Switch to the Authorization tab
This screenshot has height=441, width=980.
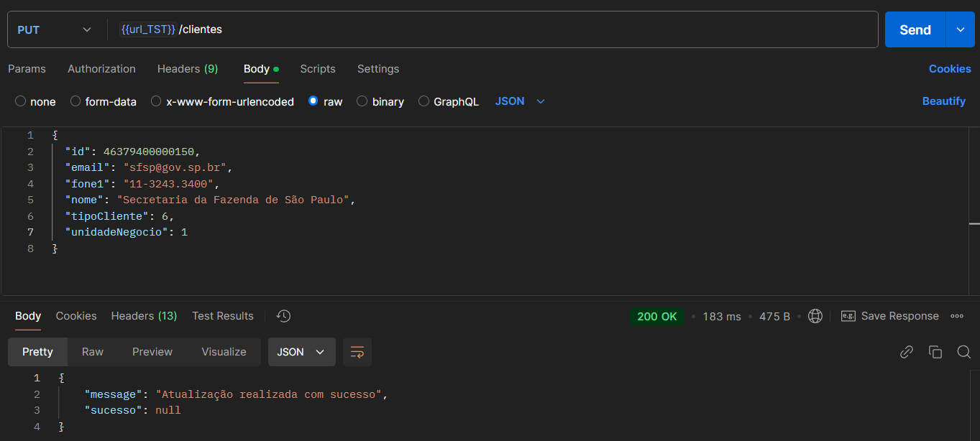tap(101, 69)
